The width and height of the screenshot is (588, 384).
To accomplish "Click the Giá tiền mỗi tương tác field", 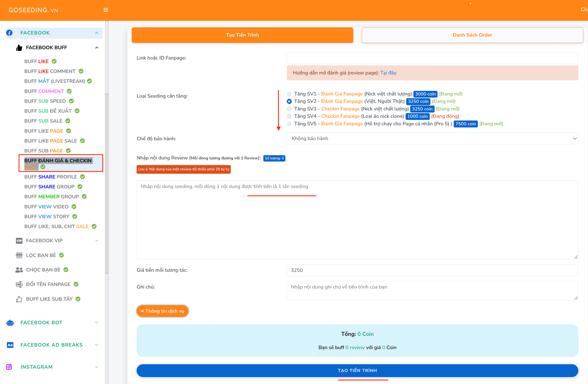I will [432, 270].
